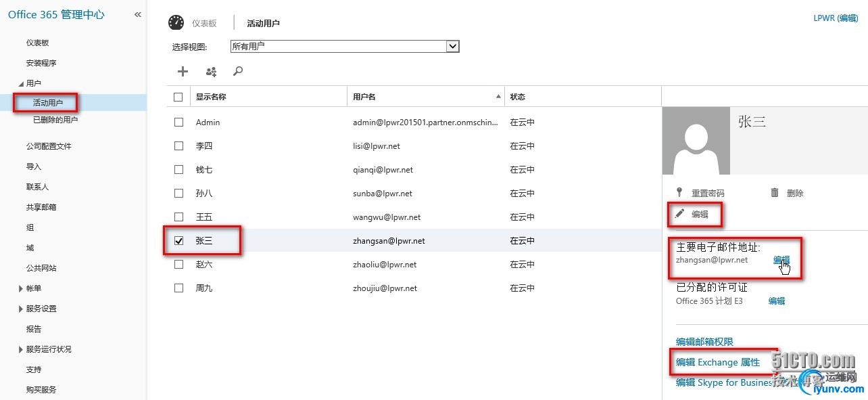Image resolution: width=868 pixels, height=400 pixels.
Task: Open 公共网站 in the sidebar
Action: [x=41, y=268]
